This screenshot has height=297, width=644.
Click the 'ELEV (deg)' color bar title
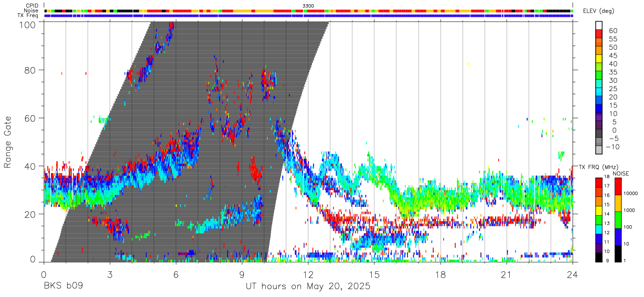click(599, 11)
